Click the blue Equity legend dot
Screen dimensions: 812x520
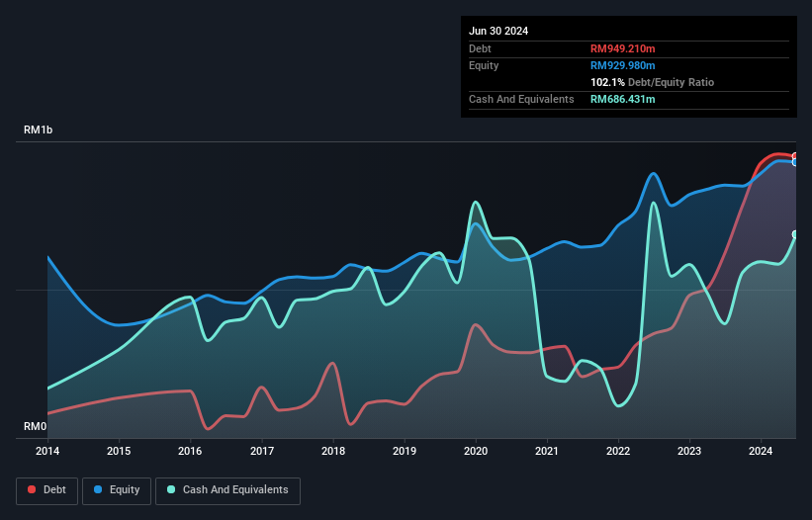coord(98,489)
